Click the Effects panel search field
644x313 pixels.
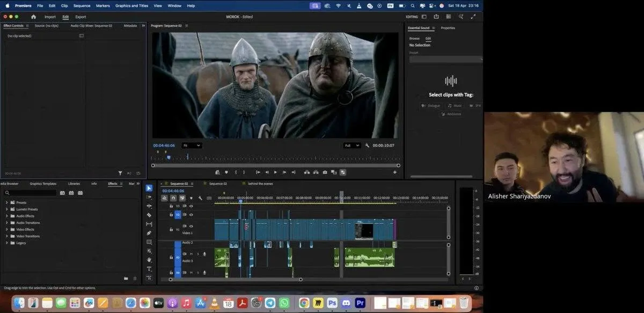click(x=30, y=193)
